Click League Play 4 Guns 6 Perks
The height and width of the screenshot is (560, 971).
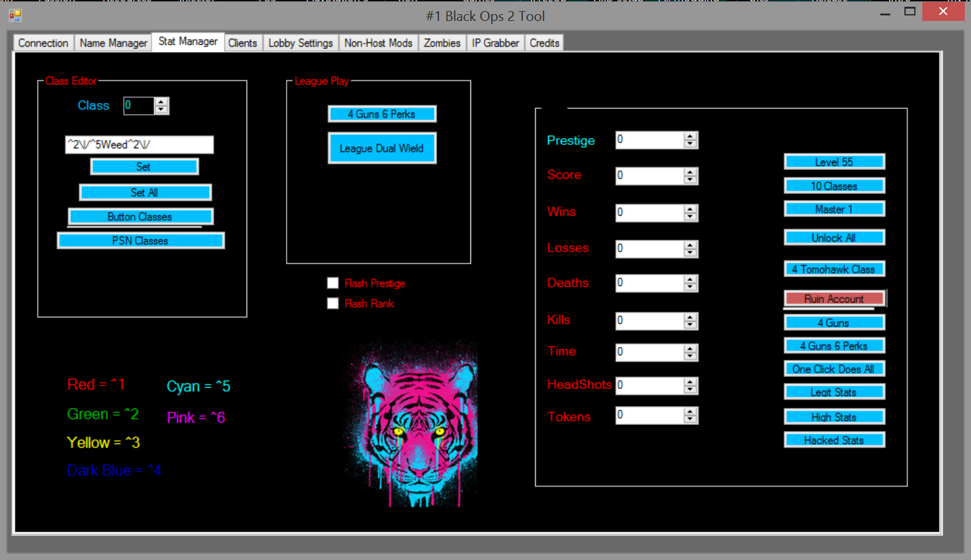pyautogui.click(x=382, y=114)
